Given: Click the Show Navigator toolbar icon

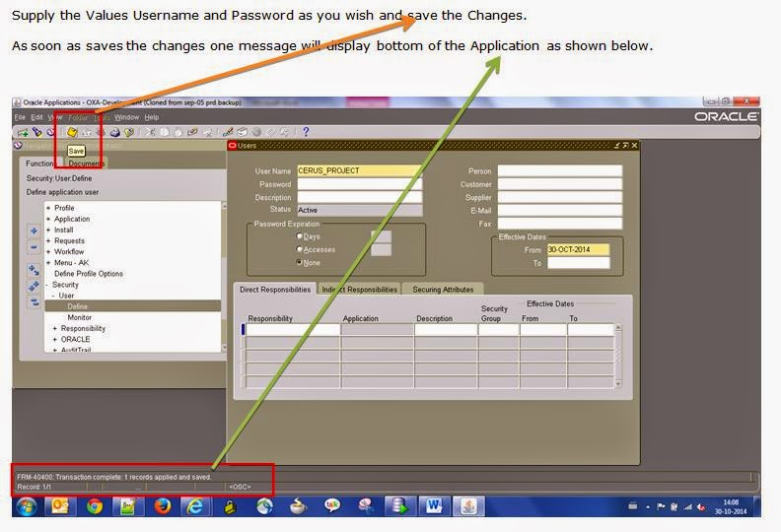Looking at the screenshot, I should pyautogui.click(x=50, y=132).
